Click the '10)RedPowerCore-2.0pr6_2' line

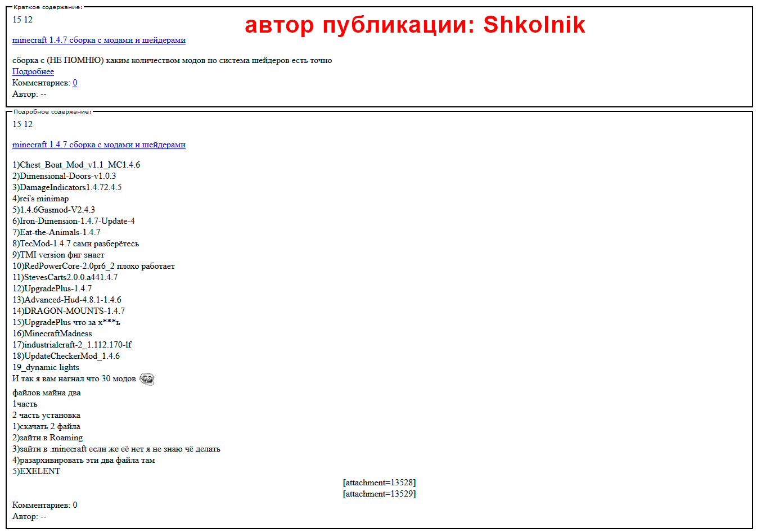[93, 266]
